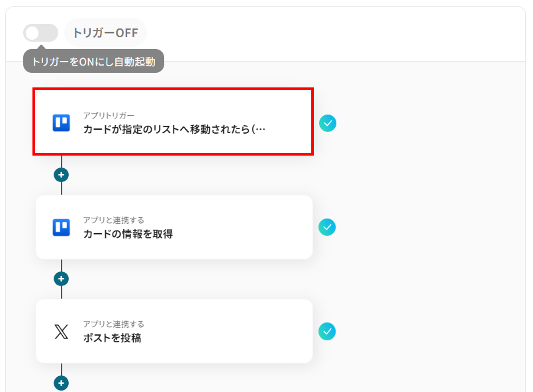Image resolution: width=533 pixels, height=392 pixels.
Task: Click the Trello icon in the カードの情報を取得 card
Action: click(x=61, y=227)
